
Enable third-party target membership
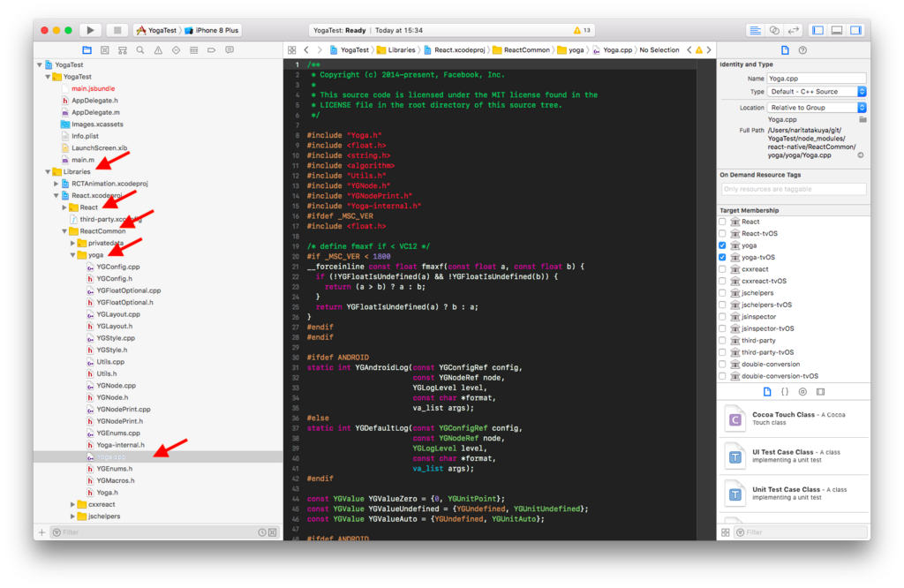tap(722, 340)
